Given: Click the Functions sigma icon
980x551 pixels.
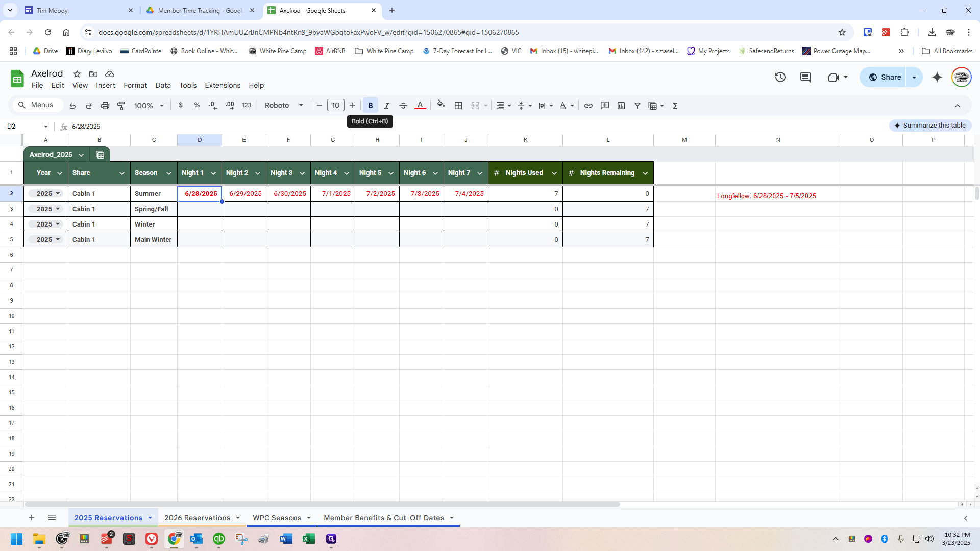Looking at the screenshot, I should pyautogui.click(x=675, y=106).
